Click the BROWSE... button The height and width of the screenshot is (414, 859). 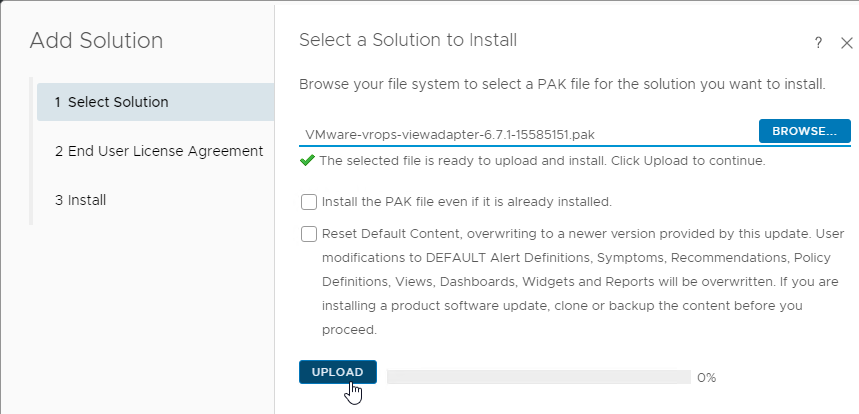pyautogui.click(x=804, y=131)
